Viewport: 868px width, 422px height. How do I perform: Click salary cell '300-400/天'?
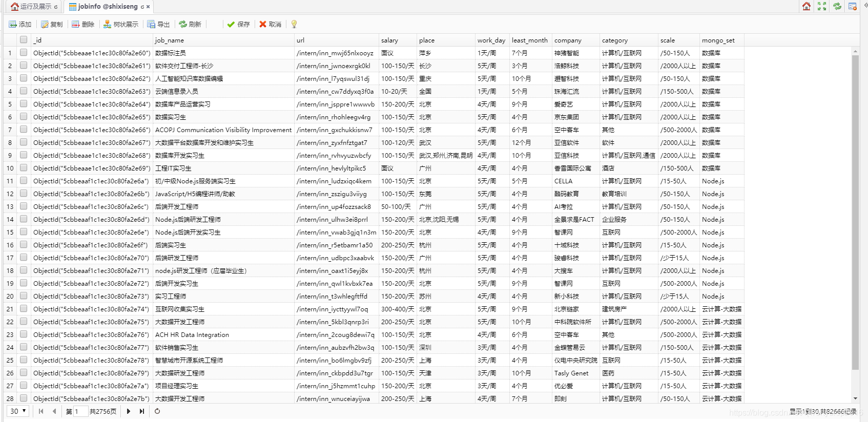pos(398,309)
